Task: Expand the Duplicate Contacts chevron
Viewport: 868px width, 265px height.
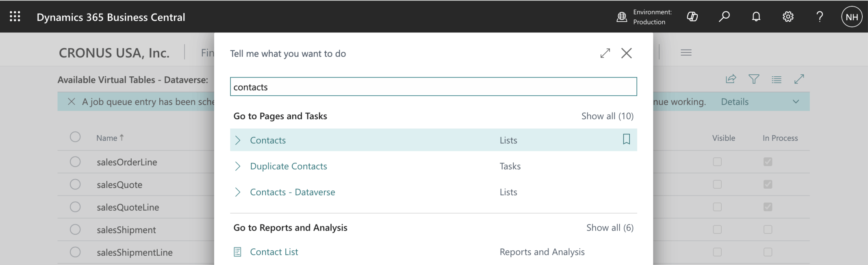Action: click(238, 166)
